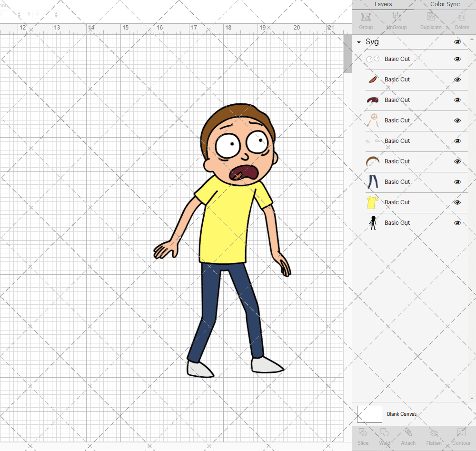Hide the skin-tone body layer

pyautogui.click(x=457, y=120)
